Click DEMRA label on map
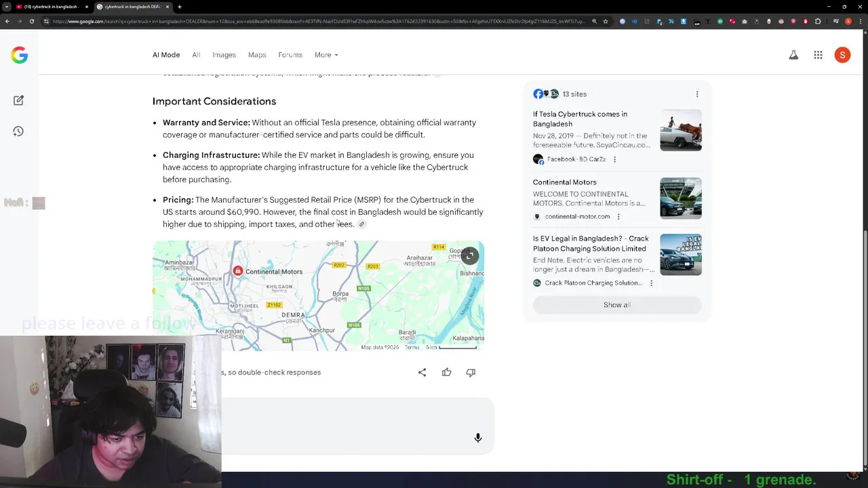The width and height of the screenshot is (868, 488). point(293,315)
